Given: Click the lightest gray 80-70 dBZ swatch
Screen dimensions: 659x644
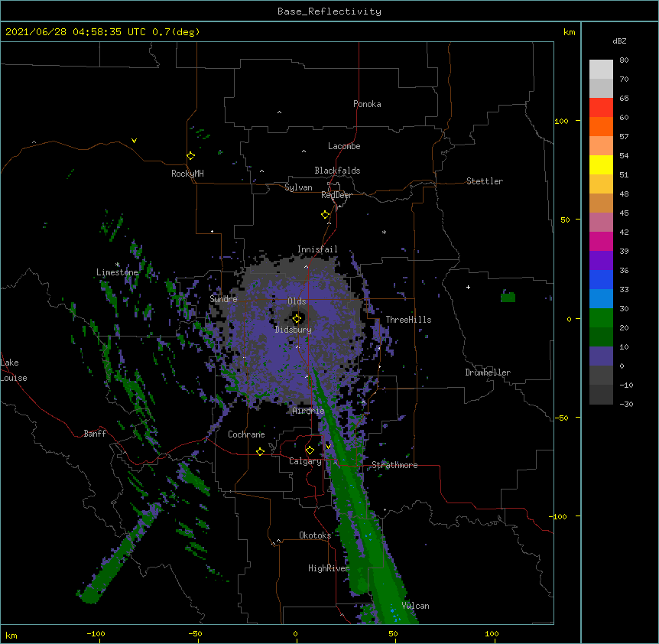Looking at the screenshot, I should tap(601, 70).
